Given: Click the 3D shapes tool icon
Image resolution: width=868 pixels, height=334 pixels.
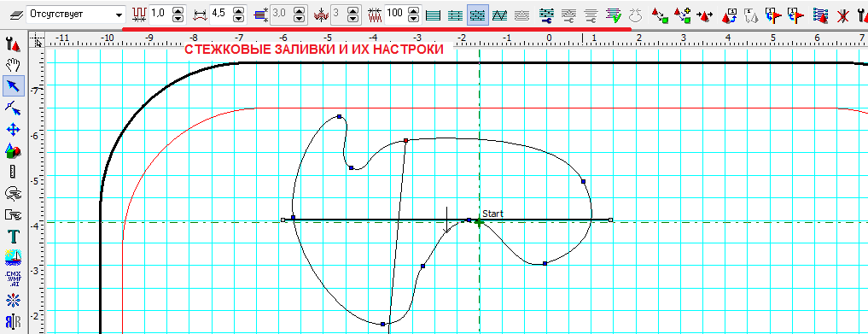Looking at the screenshot, I should point(13,150).
